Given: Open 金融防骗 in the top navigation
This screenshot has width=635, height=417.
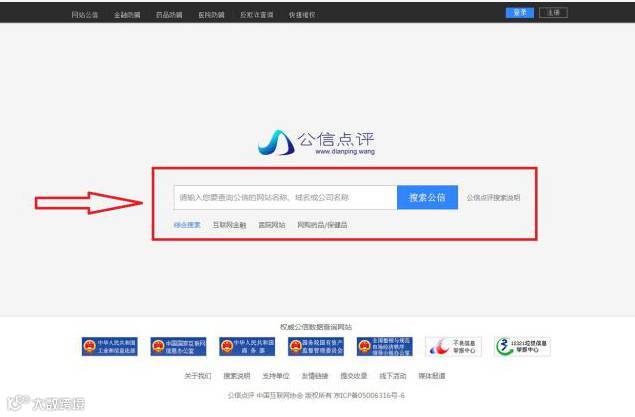Looking at the screenshot, I should (127, 15).
